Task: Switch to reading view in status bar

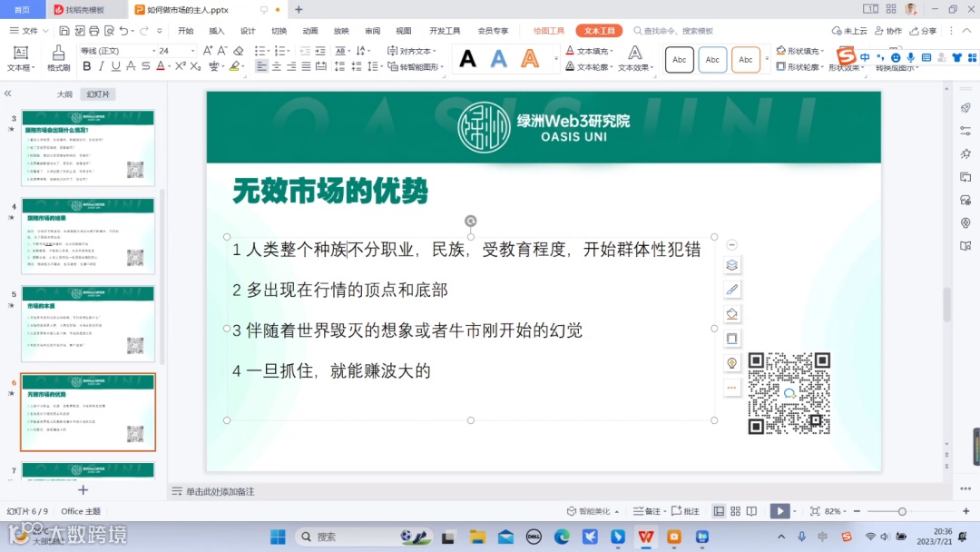Action: 752,511
